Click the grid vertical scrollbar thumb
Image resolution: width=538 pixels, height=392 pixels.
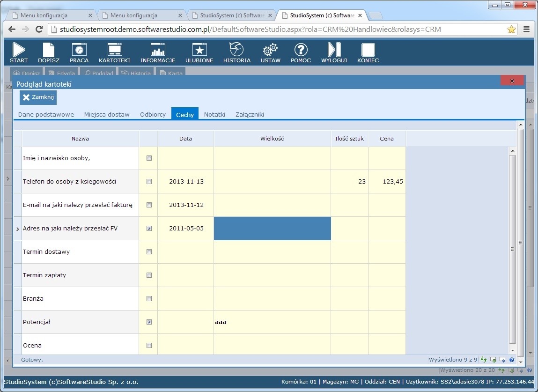pyautogui.click(x=513, y=249)
